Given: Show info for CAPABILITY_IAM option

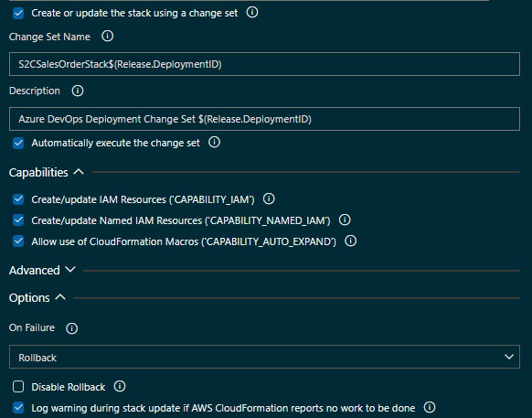Looking at the screenshot, I should point(269,199).
